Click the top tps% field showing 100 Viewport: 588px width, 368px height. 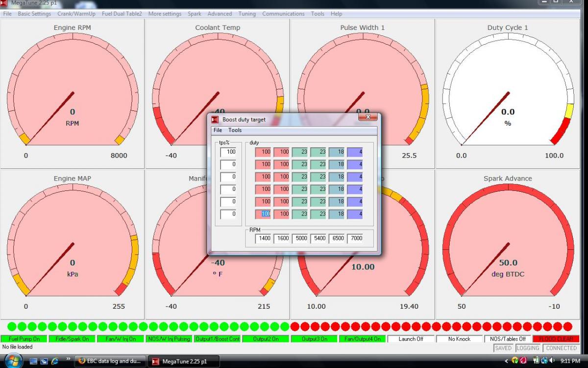(228, 152)
